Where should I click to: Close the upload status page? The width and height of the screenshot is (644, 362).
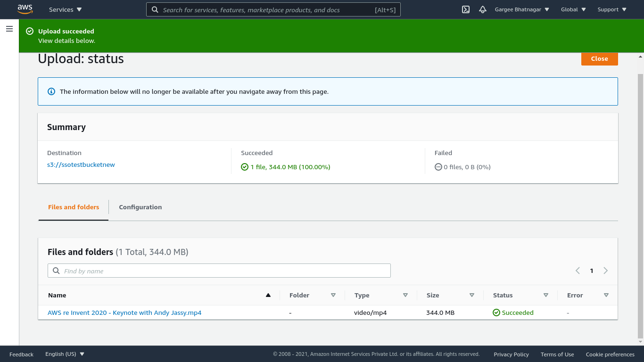(600, 58)
